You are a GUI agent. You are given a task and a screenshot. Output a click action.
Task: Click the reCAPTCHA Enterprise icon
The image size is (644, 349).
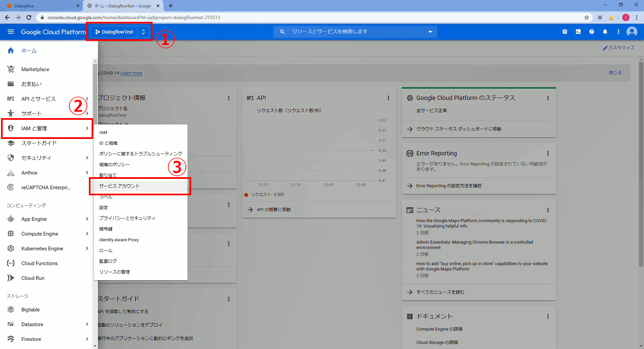pos(11,187)
